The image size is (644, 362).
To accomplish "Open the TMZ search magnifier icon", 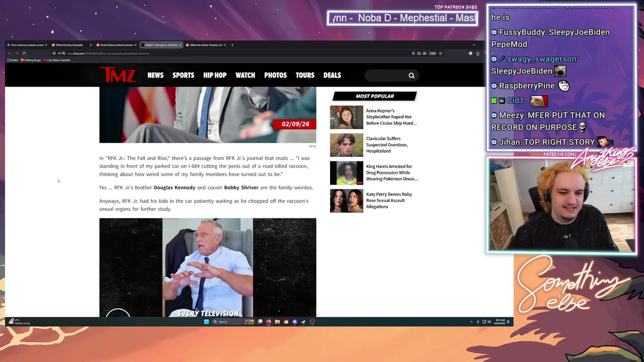I will pos(412,75).
